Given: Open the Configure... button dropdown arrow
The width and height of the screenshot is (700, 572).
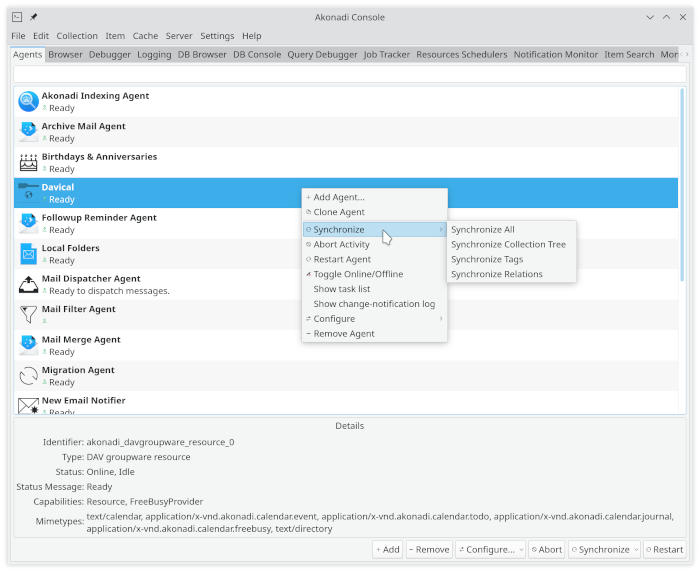Looking at the screenshot, I should pos(521,550).
